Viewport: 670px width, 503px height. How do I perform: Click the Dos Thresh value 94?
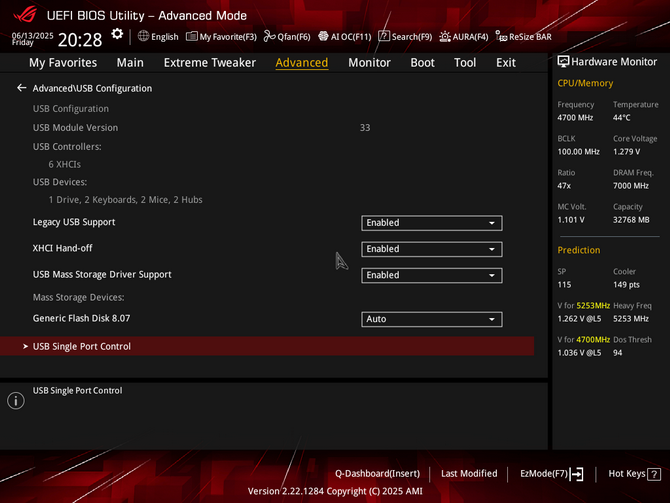click(617, 353)
